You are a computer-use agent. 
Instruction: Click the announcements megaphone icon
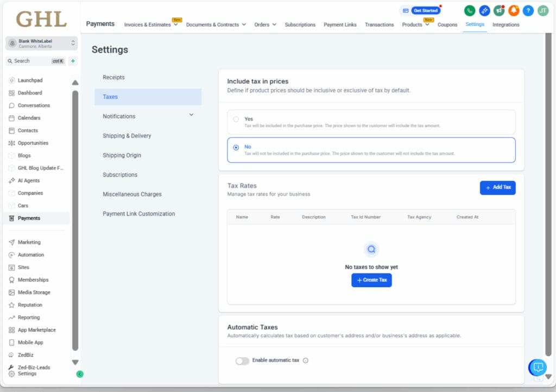point(500,10)
